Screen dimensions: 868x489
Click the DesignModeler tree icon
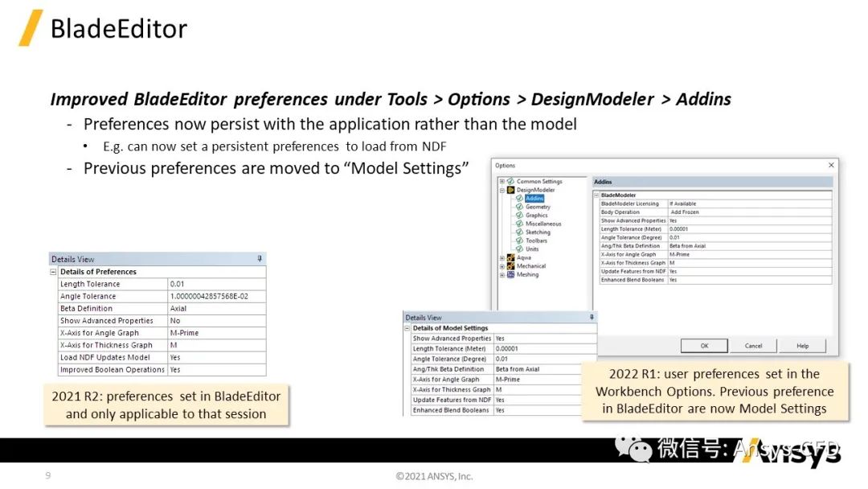[511, 189]
